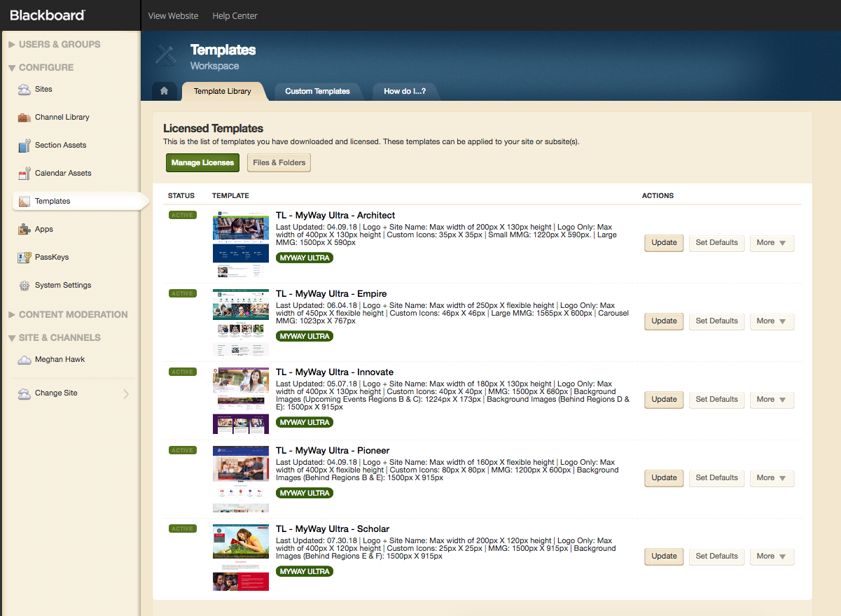Select the Apps icon
This screenshot has height=616, width=841.
tap(25, 229)
